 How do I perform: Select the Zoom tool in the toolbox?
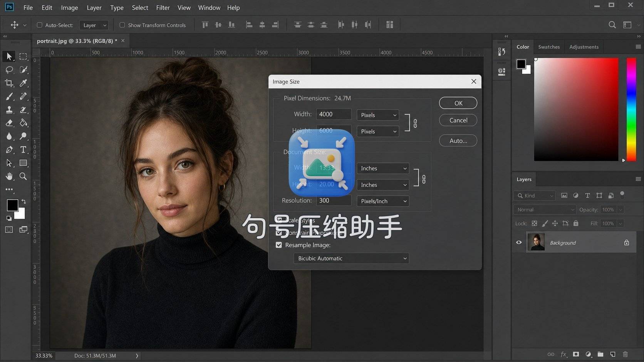pyautogui.click(x=23, y=176)
